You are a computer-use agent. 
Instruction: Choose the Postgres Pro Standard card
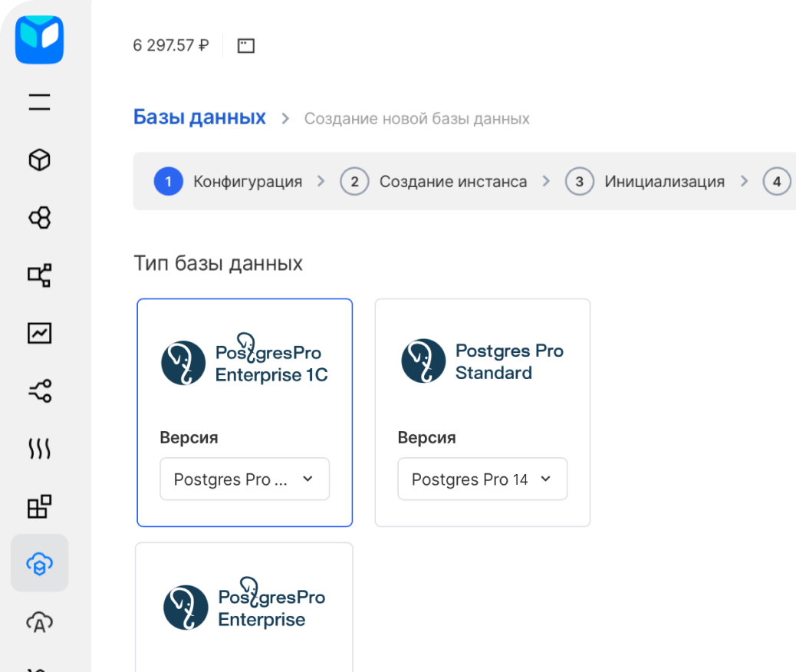(x=482, y=413)
